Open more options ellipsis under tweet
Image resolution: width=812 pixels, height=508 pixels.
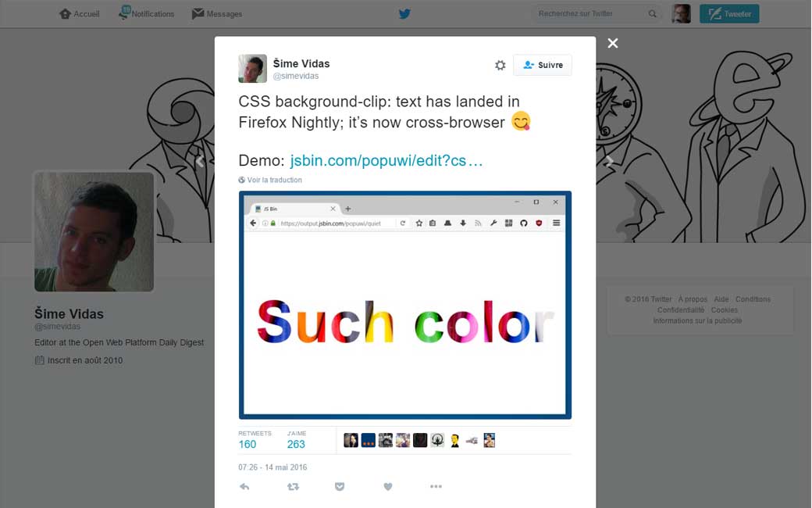point(436,486)
